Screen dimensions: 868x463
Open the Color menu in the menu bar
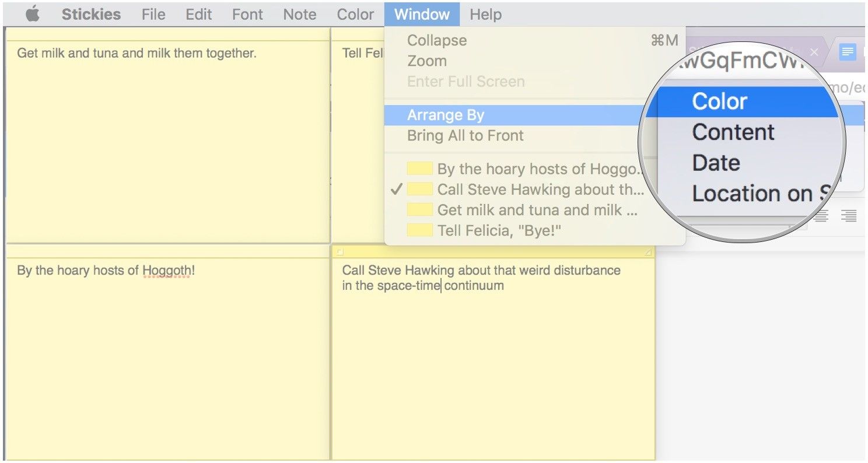pyautogui.click(x=355, y=15)
